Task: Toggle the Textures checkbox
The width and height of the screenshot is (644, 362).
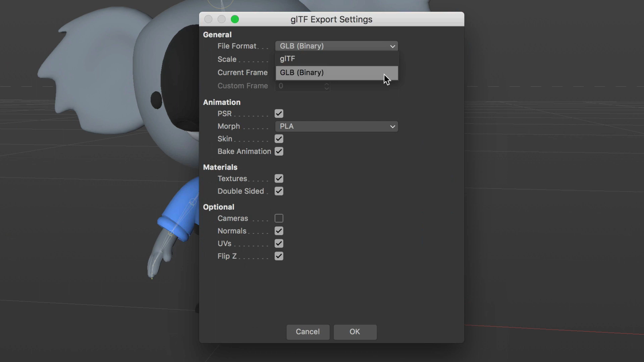Action: [279, 179]
